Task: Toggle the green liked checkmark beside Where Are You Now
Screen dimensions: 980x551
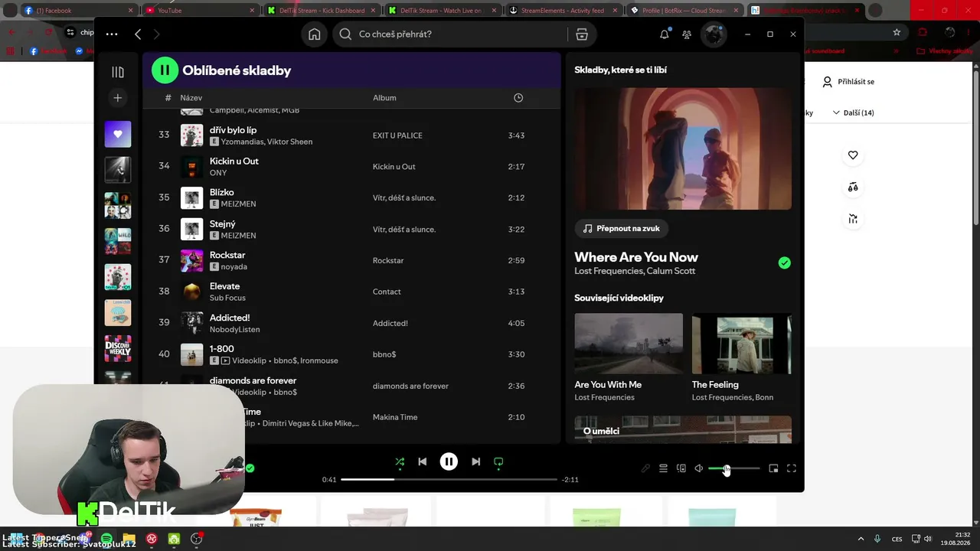Action: point(784,262)
